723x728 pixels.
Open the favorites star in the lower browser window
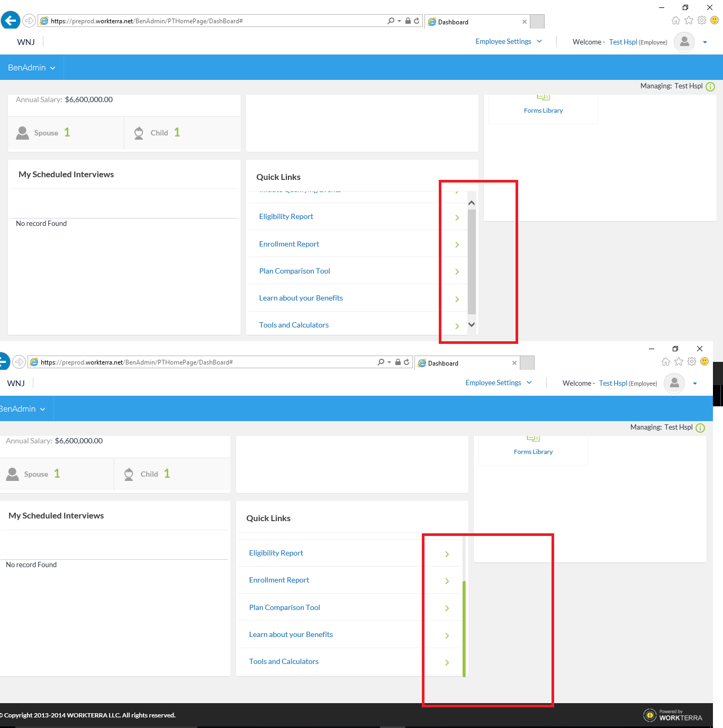tap(679, 362)
